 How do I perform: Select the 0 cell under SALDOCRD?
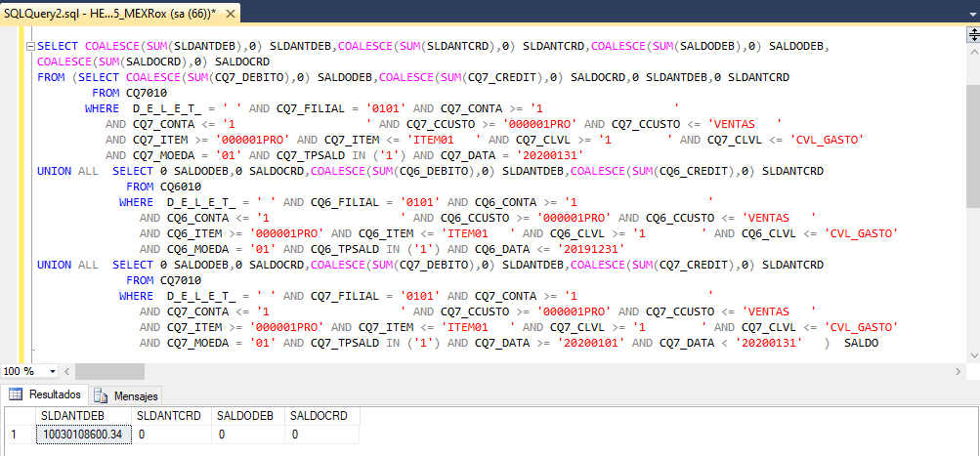(x=321, y=435)
